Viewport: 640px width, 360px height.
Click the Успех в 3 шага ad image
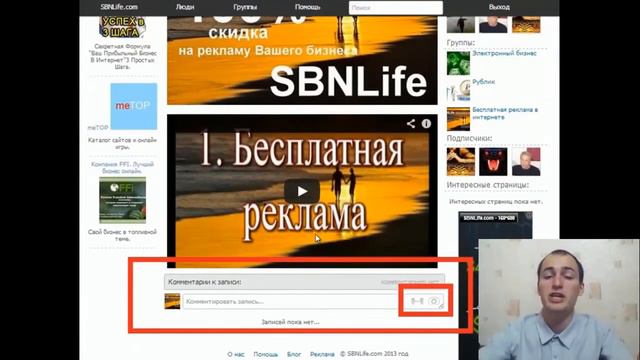pos(122,27)
